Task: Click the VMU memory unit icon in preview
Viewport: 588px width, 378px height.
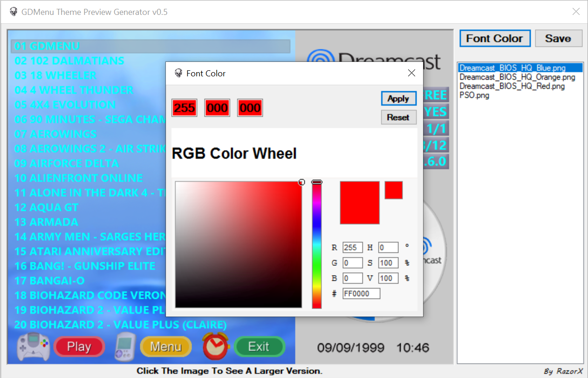Action: [125, 346]
